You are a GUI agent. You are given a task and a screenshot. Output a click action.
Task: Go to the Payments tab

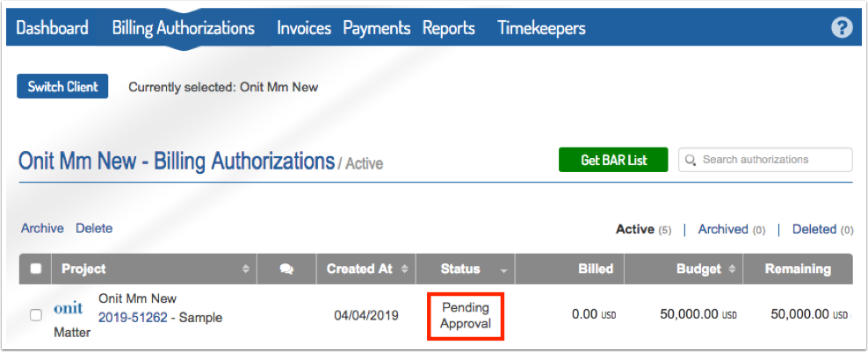(377, 28)
